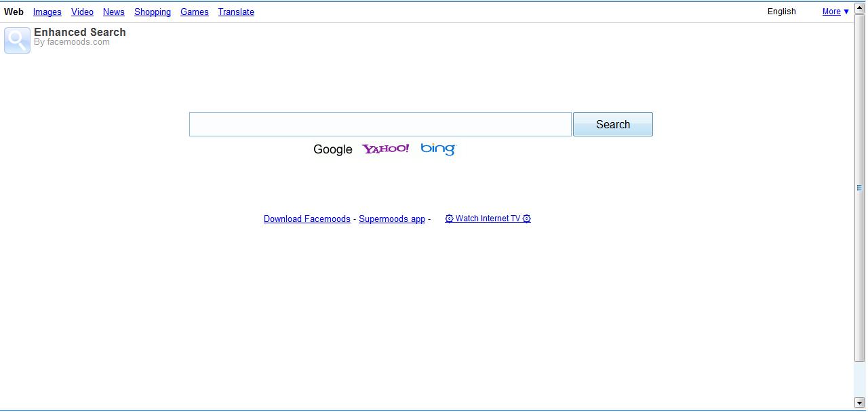Go to the Shopping tab

[x=153, y=12]
